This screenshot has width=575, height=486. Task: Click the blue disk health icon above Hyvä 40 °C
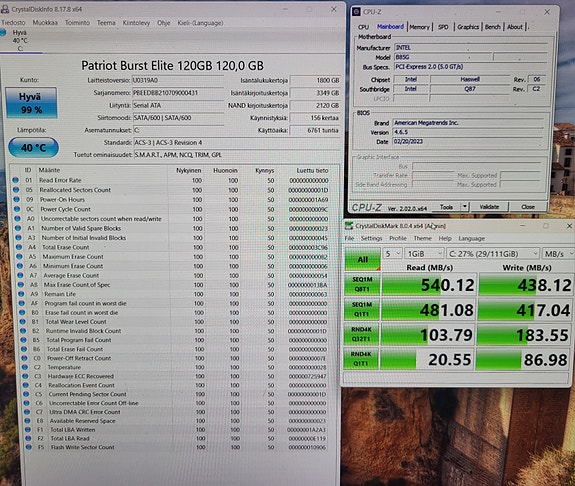3,33
